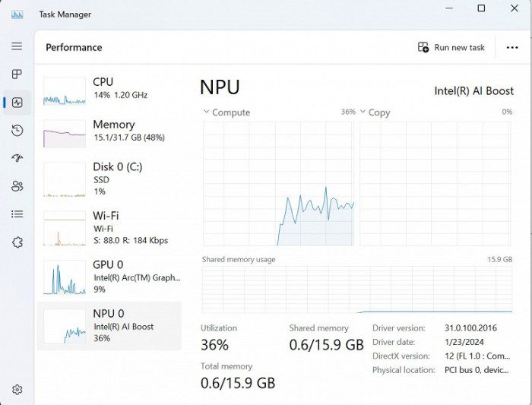
Task: Open the three-dot more options menu
Action: 512,47
